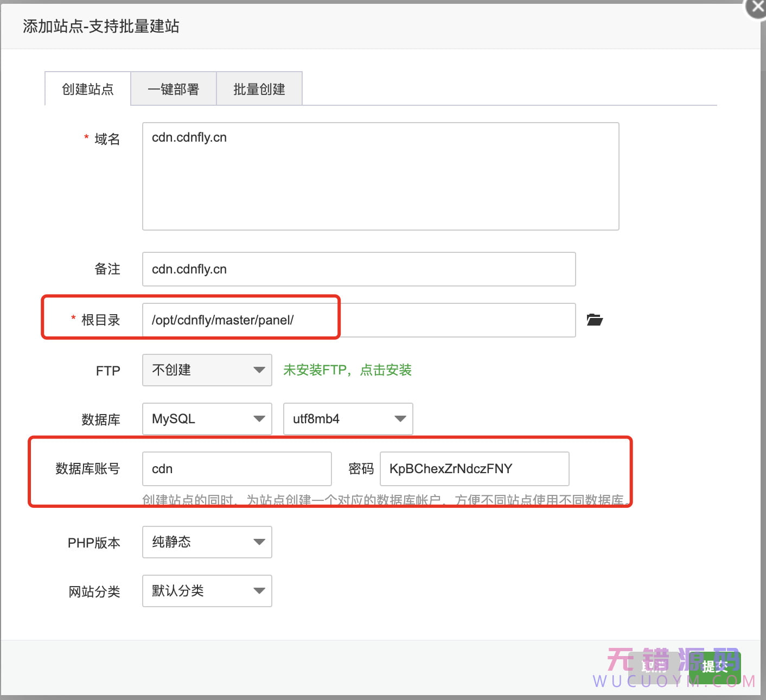
Task: Click the 根目录 path input field
Action: point(359,320)
